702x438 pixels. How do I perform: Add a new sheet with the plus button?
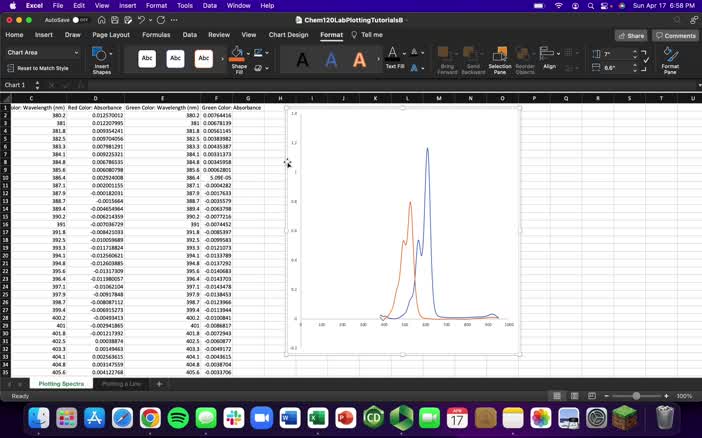(159, 384)
